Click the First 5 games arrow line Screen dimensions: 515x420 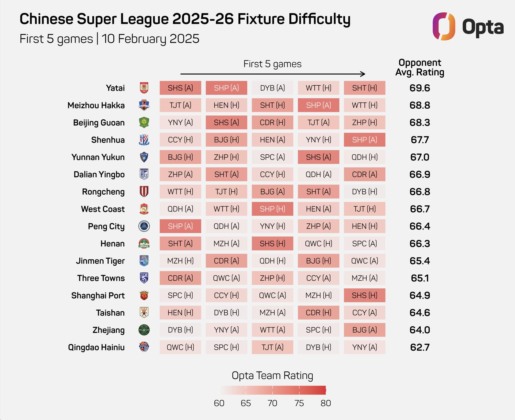[272, 74]
